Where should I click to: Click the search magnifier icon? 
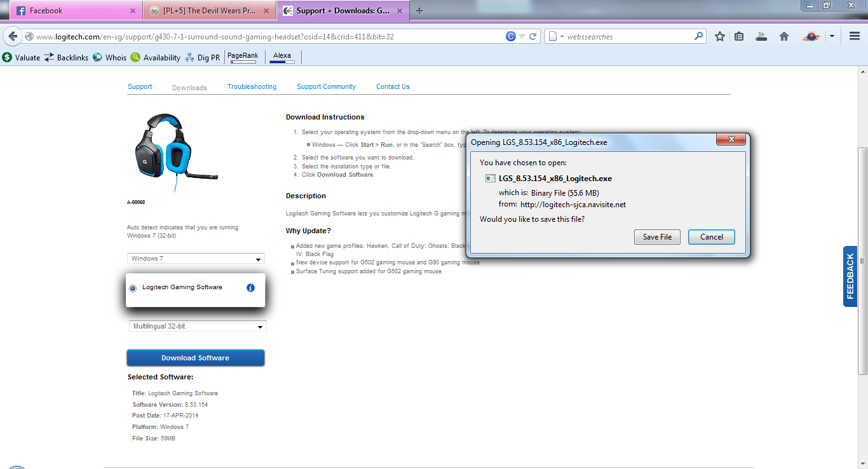699,36
